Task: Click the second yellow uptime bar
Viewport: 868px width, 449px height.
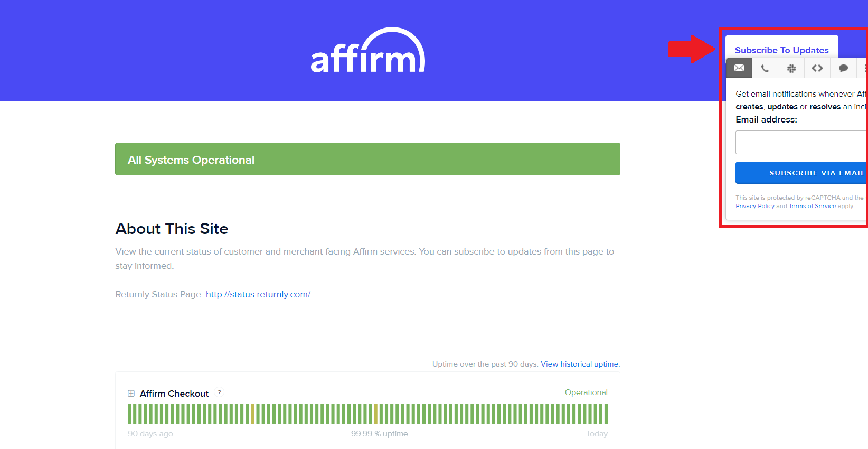Action: pos(375,414)
